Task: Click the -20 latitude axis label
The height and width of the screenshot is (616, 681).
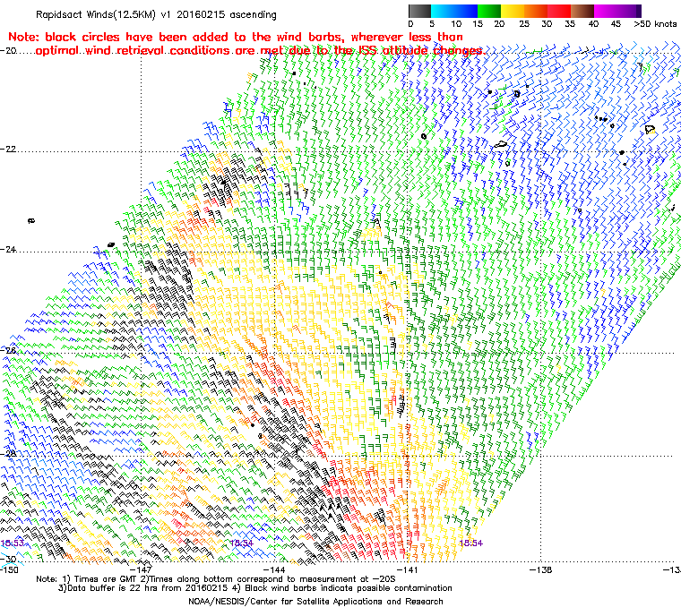Action: click(x=9, y=50)
